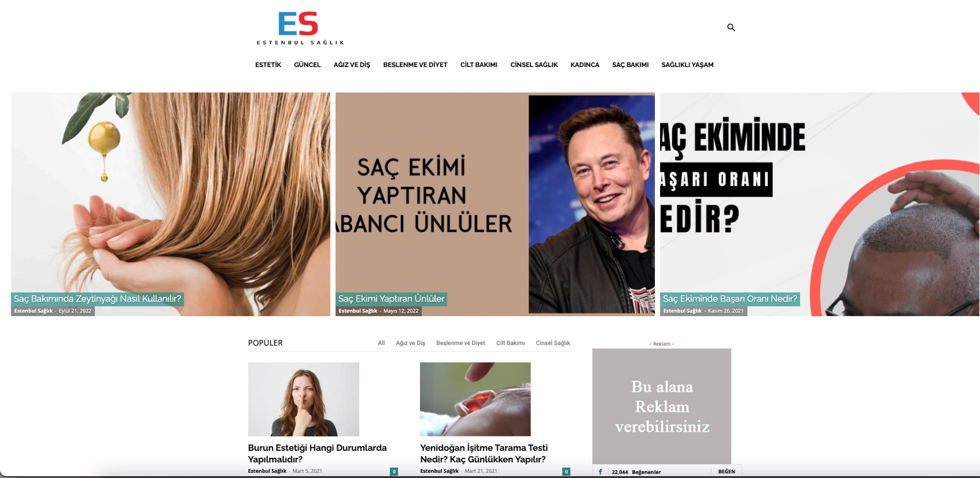This screenshot has width=980, height=478.
Task: Navigate to SAĞLIKLI YAŞAM section
Action: 687,65
